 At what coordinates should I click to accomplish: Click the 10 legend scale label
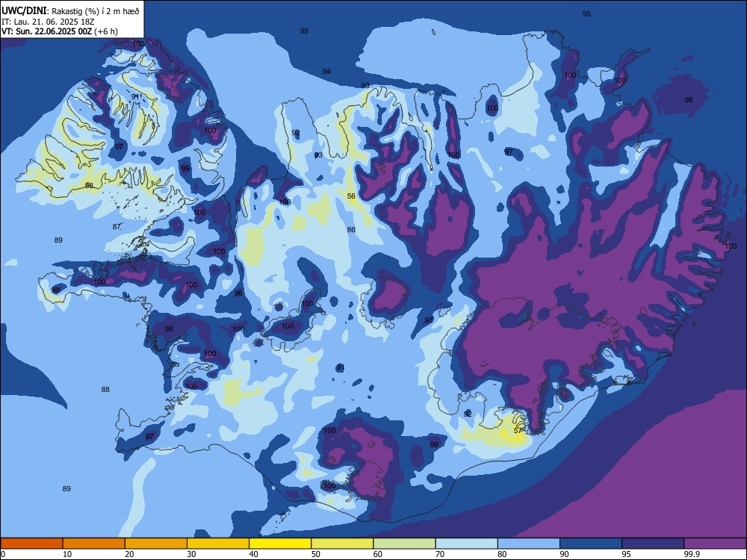67,554
